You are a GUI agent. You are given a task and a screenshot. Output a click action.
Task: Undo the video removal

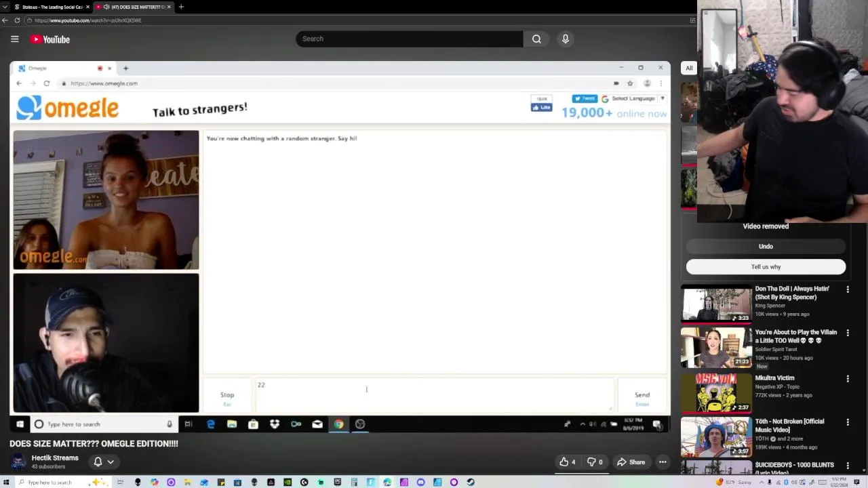point(766,247)
